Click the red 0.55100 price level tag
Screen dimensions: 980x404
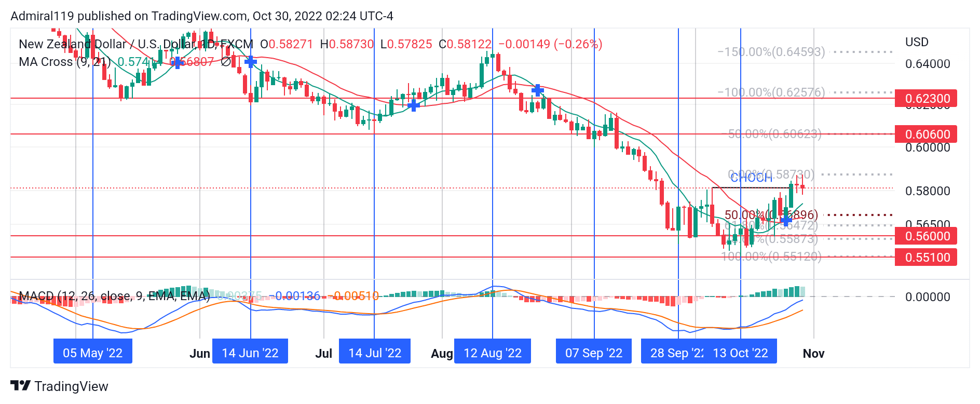coord(926,257)
